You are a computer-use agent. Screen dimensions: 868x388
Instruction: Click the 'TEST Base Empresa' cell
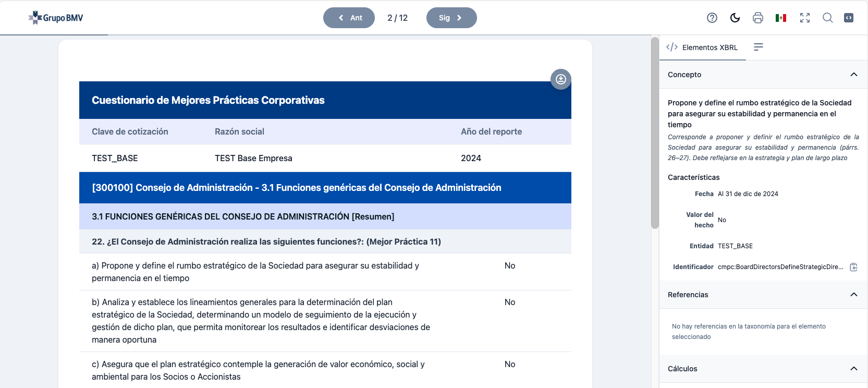[253, 159]
